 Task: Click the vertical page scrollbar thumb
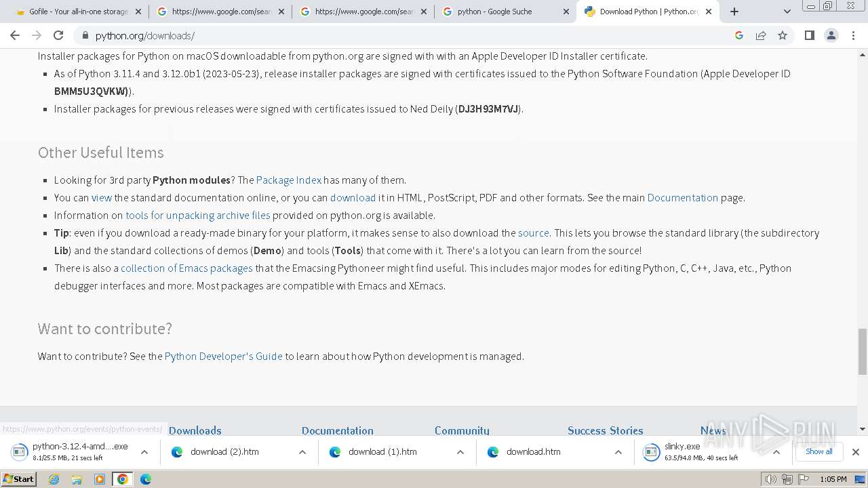[862, 351]
